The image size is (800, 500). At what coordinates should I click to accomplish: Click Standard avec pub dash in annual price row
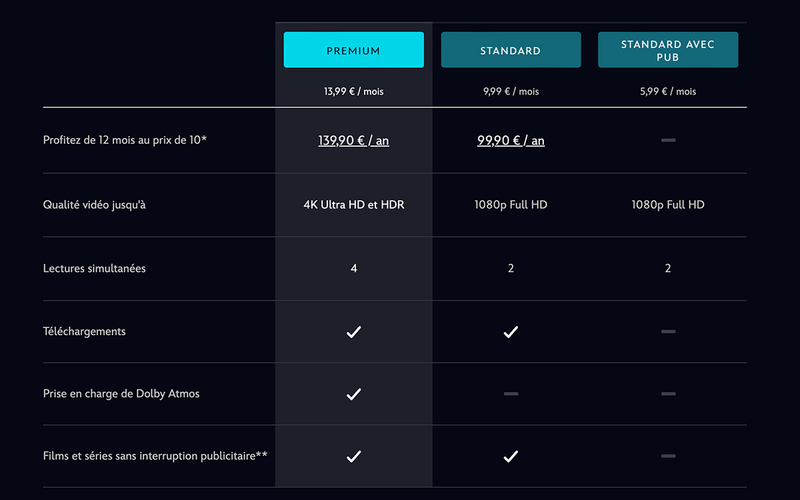point(667,140)
